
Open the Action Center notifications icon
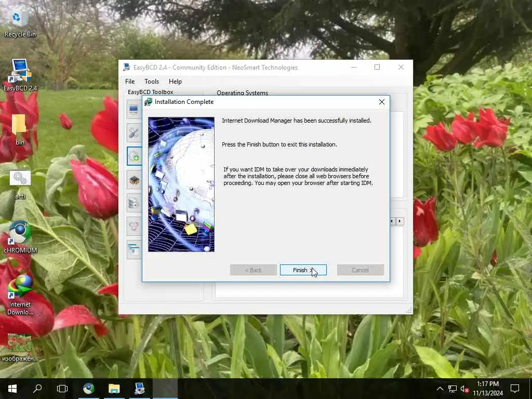(515, 389)
